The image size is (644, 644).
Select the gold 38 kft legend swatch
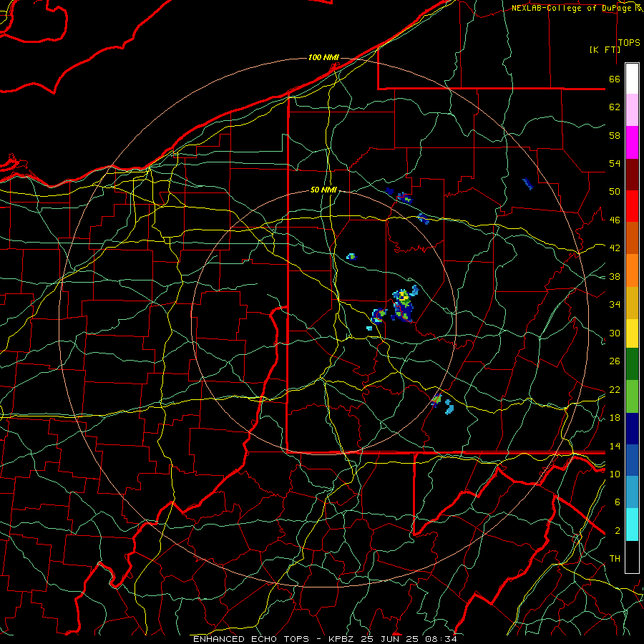coord(632,303)
